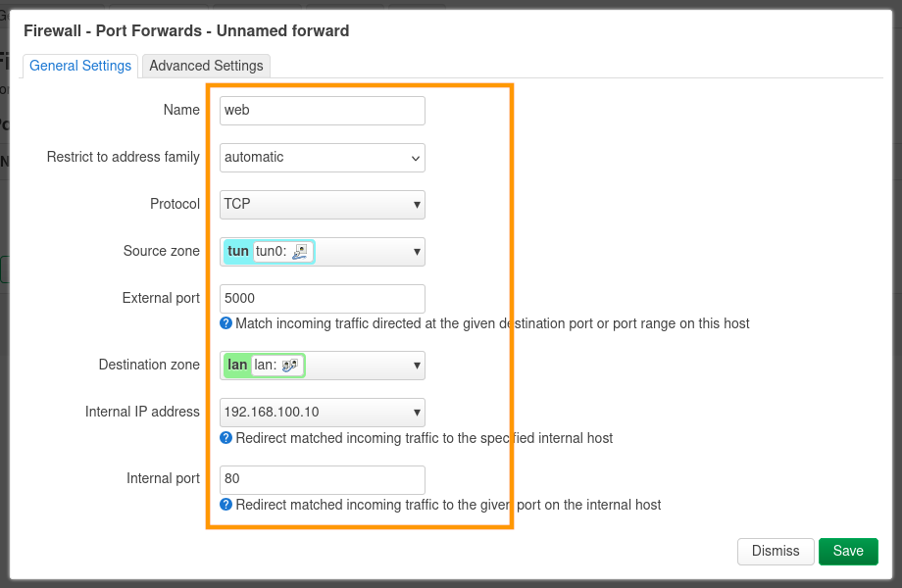The height and width of the screenshot is (588, 902).
Task: Focus the Name field containing web
Action: pyautogui.click(x=322, y=111)
